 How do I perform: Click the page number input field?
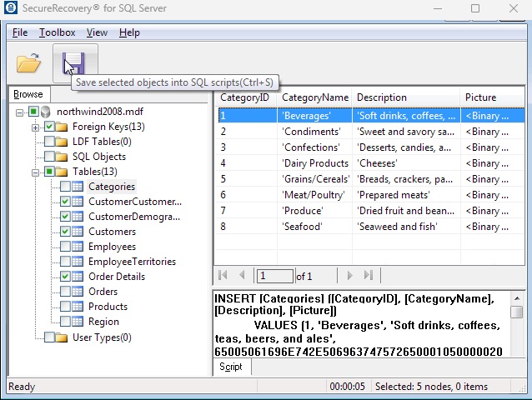pos(274,276)
